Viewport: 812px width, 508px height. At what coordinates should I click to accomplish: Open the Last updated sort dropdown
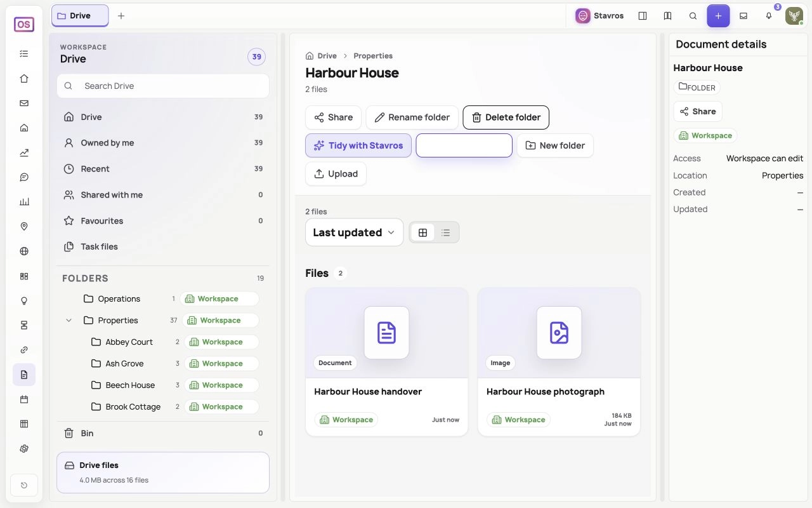(354, 232)
